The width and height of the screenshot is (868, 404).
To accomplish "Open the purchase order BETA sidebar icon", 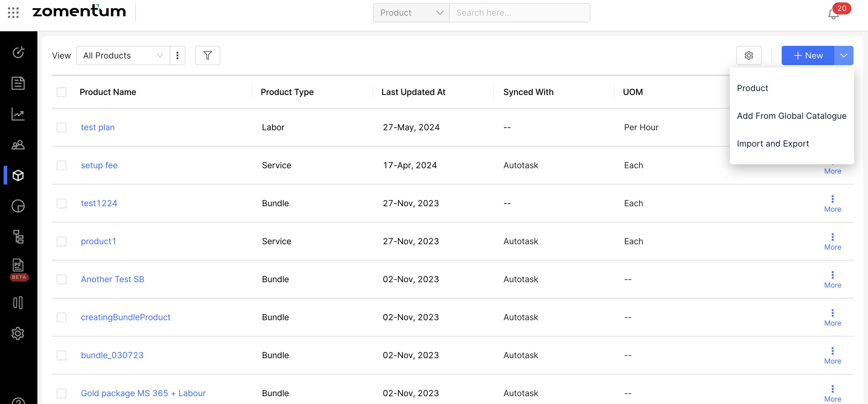I will (18, 266).
